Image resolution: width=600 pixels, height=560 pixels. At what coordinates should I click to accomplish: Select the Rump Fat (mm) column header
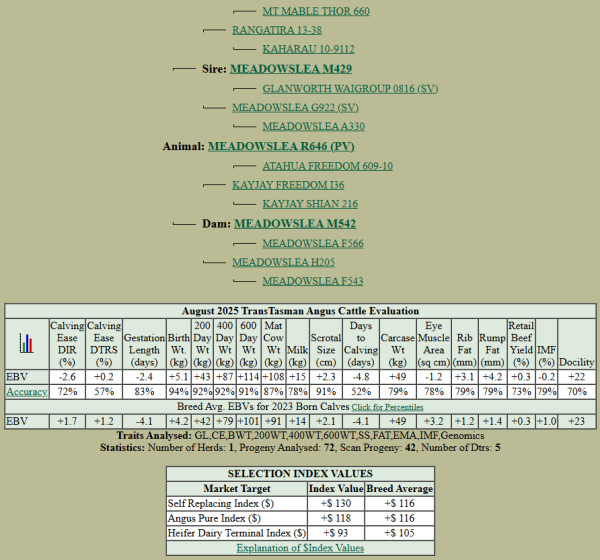[492, 344]
